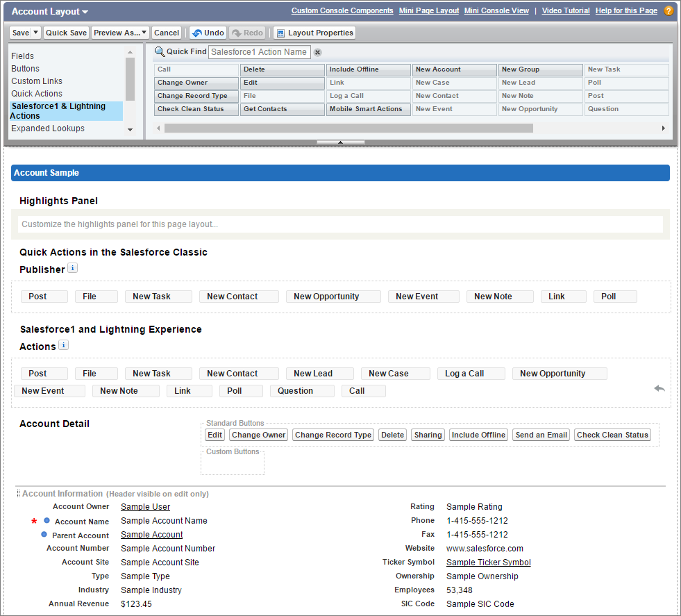Click the www.salesforce.com website value
This screenshot has height=616, width=681.
485,549
